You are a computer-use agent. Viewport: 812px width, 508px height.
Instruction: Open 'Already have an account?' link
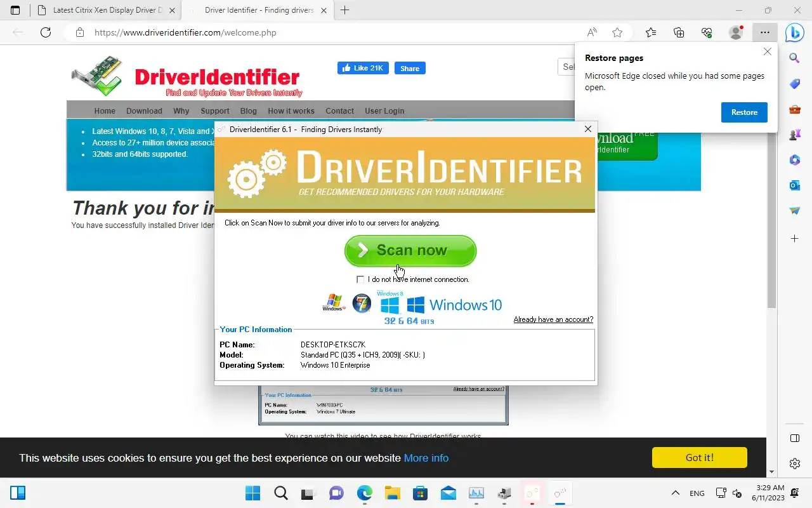[x=553, y=319]
